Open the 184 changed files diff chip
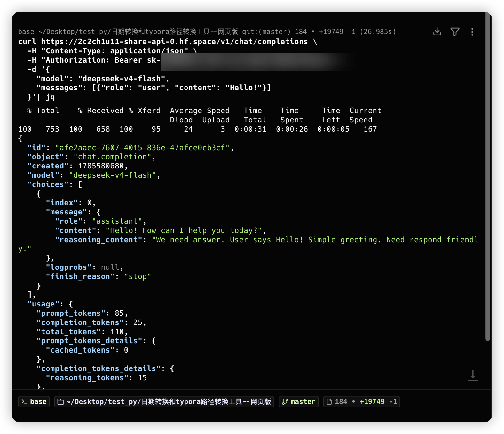Viewport: 504px width, 434px height. [361, 401]
